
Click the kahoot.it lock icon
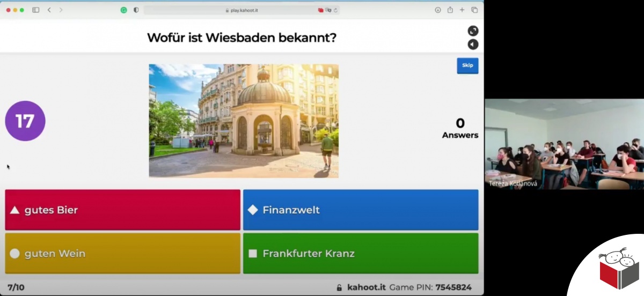click(x=339, y=287)
